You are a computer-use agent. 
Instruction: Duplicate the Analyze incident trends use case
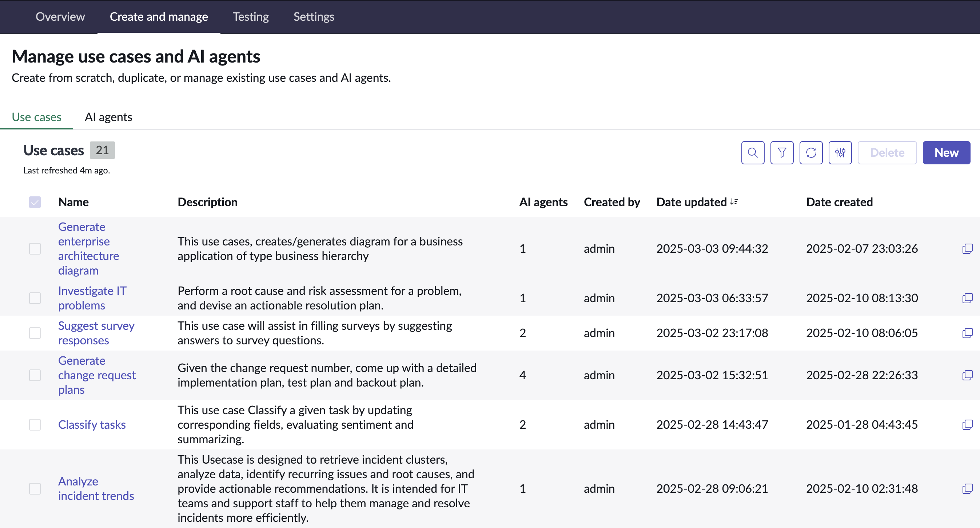[x=967, y=488]
